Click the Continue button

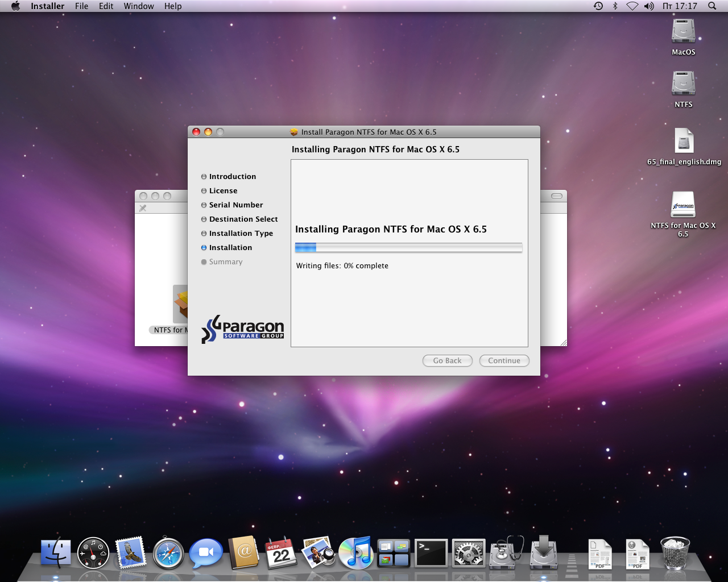[504, 361]
